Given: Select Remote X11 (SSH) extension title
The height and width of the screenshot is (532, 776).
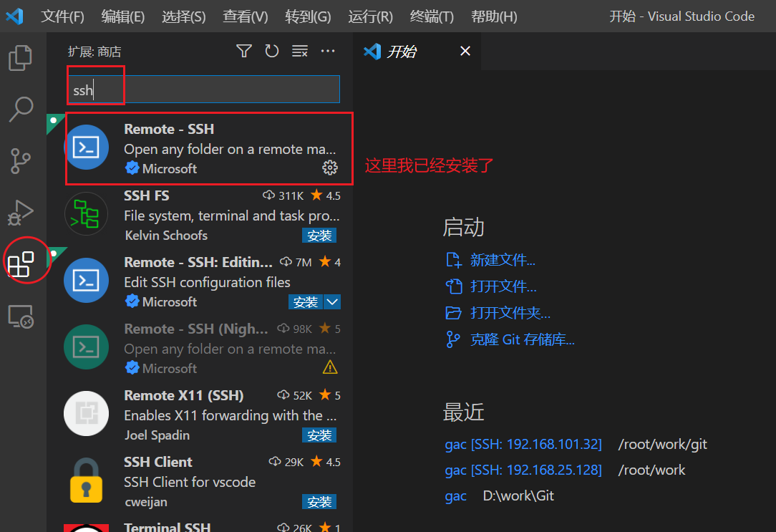Looking at the screenshot, I should pos(183,395).
